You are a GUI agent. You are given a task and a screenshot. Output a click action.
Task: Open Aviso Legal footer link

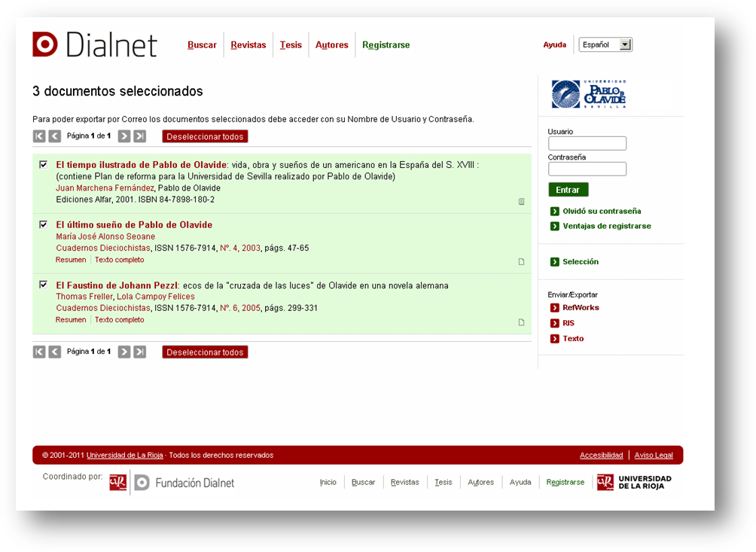(654, 455)
